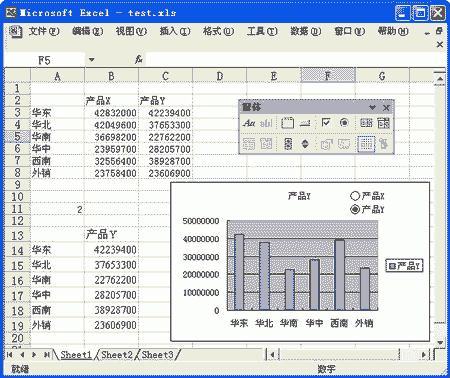Click the Toggle Grid icon in Forms toolbar
This screenshot has width=450, height=378.
(366, 144)
